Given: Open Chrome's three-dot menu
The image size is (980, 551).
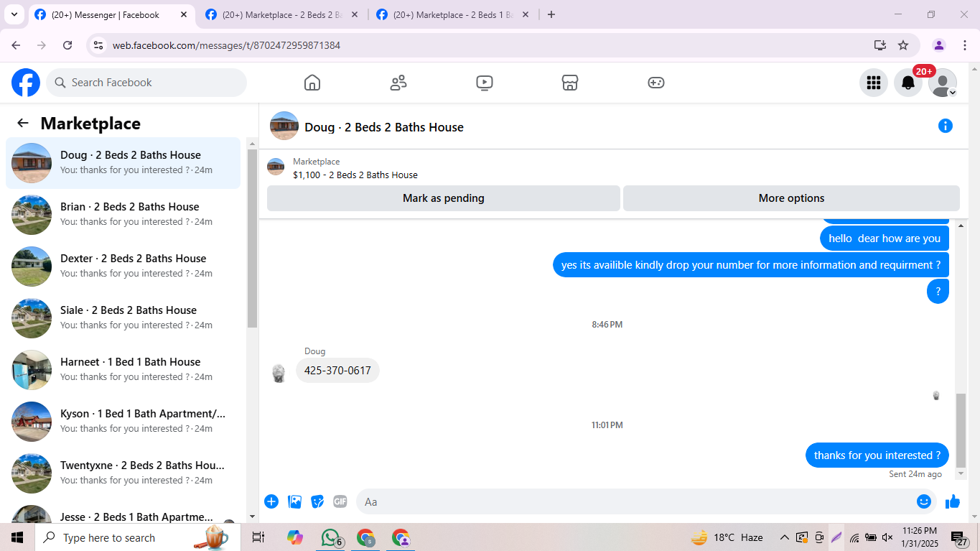Looking at the screenshot, I should [x=963, y=45].
